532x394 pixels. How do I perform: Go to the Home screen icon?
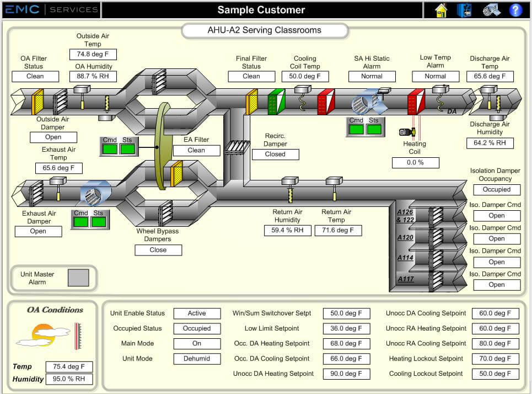point(441,10)
